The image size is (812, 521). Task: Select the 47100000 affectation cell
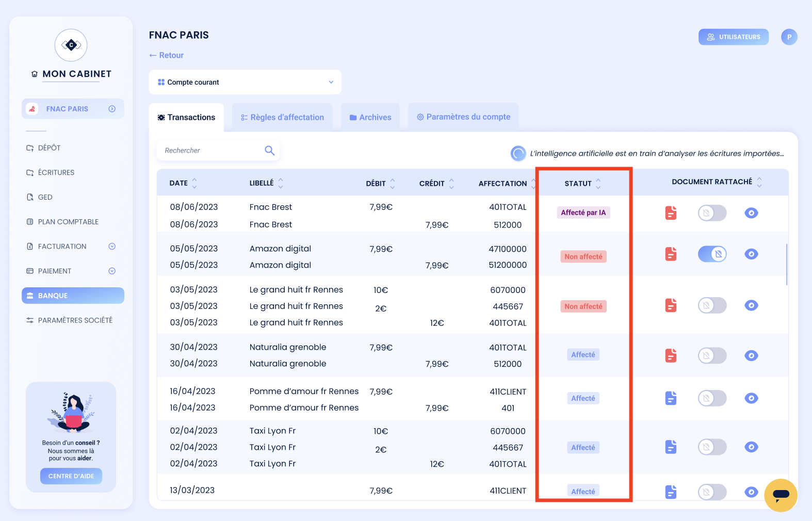point(508,249)
